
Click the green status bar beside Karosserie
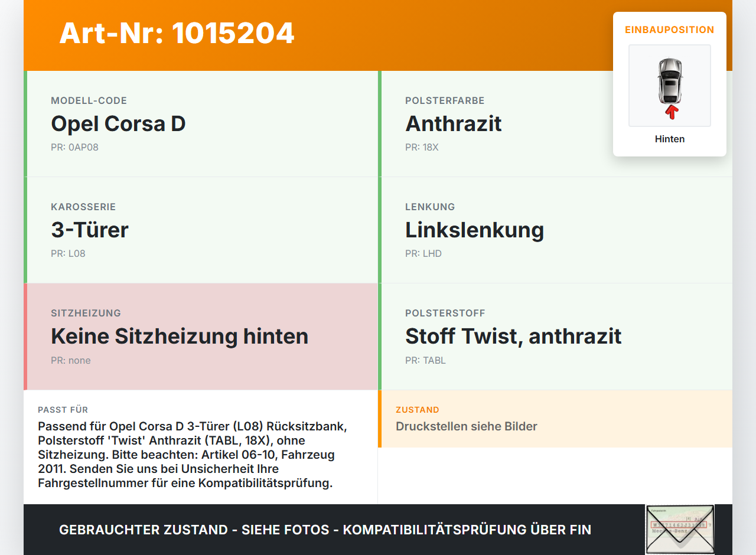pyautogui.click(x=25, y=230)
